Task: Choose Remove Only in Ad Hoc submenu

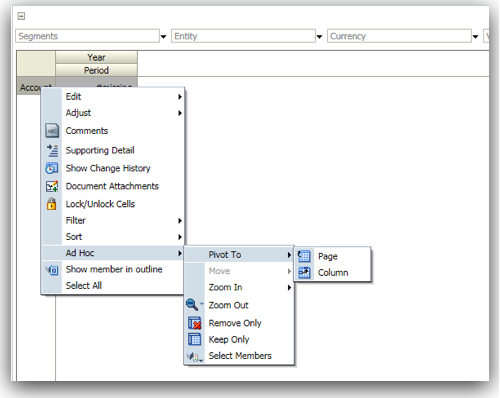Action: click(239, 323)
